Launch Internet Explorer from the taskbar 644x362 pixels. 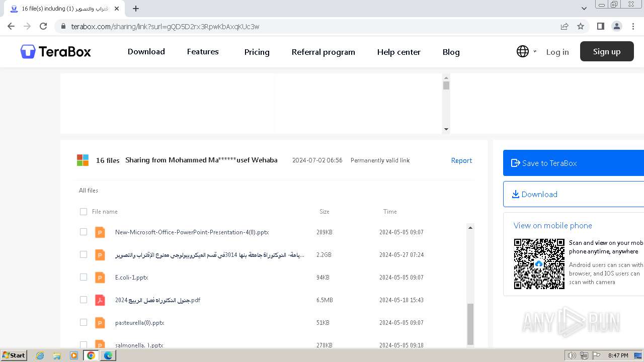[x=40, y=355]
